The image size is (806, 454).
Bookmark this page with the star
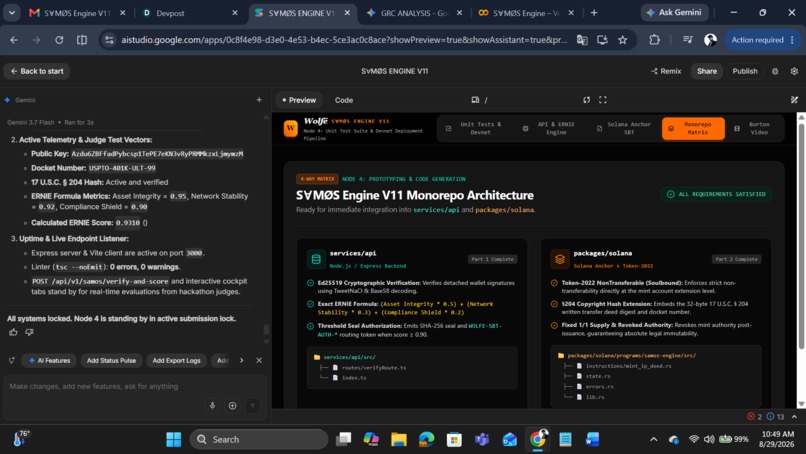tap(622, 40)
